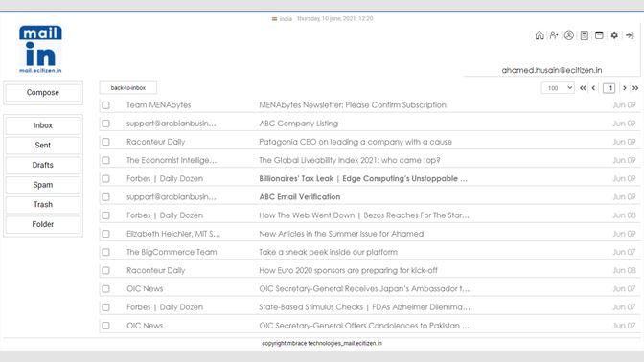This screenshot has width=644, height=362.
Task: Check The BigCommerce Team email checkbox
Action: (x=106, y=252)
